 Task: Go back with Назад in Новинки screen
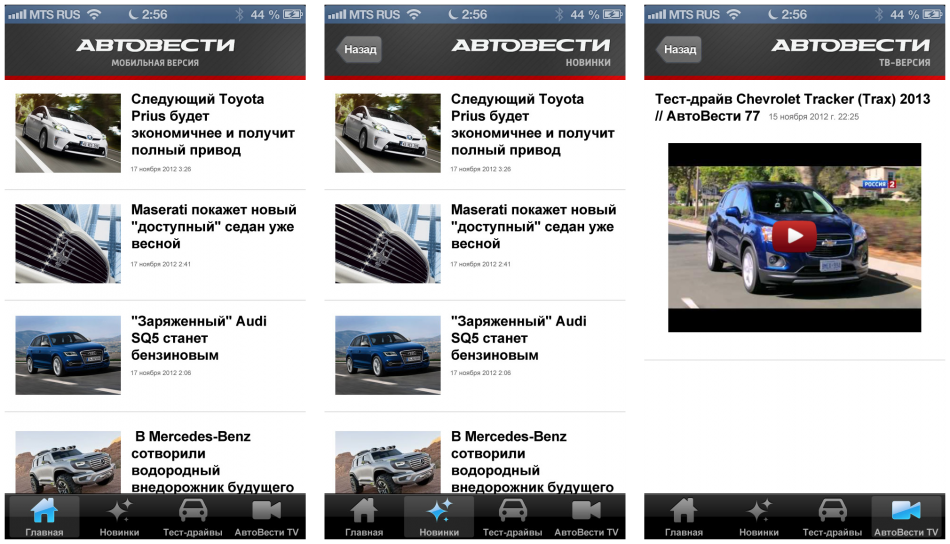click(359, 49)
